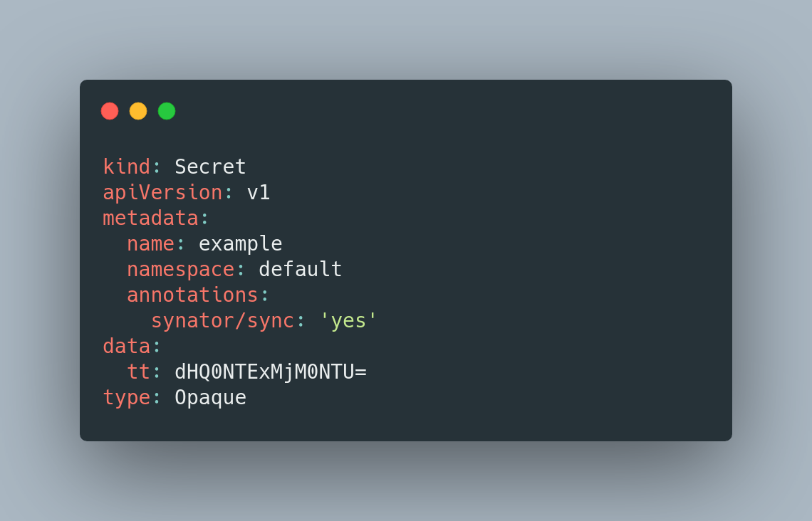The height and width of the screenshot is (521, 812).
Task: Click the synator/sync annotation key
Action: tap(223, 321)
